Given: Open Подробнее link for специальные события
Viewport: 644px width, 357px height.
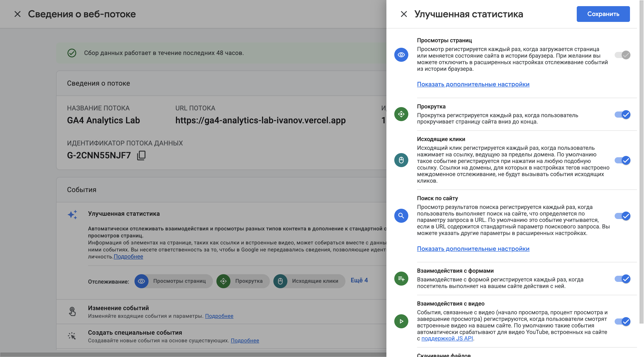Looking at the screenshot, I should [x=245, y=341].
